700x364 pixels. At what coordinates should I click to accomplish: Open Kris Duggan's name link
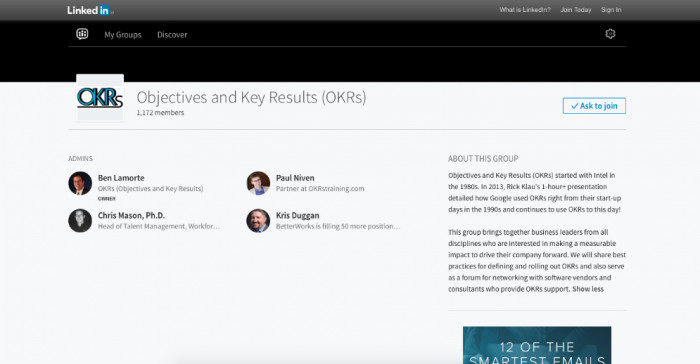tap(297, 215)
